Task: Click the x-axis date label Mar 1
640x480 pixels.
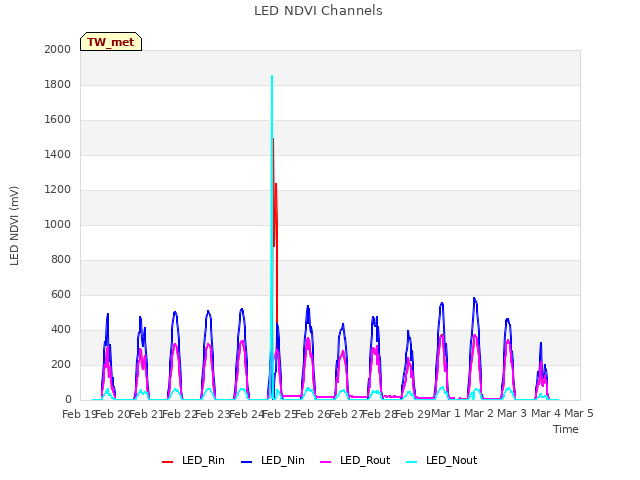Action: coord(446,413)
